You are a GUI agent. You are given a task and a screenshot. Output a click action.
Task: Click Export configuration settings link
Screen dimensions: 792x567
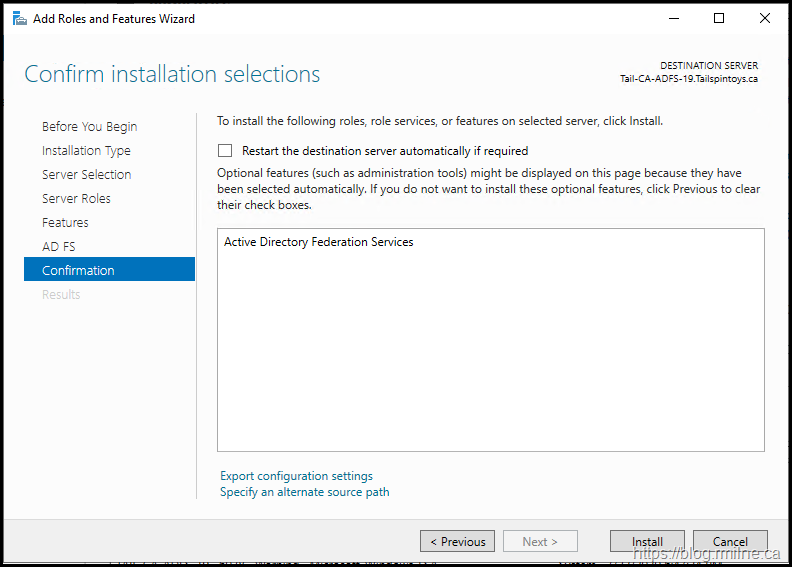click(x=296, y=476)
